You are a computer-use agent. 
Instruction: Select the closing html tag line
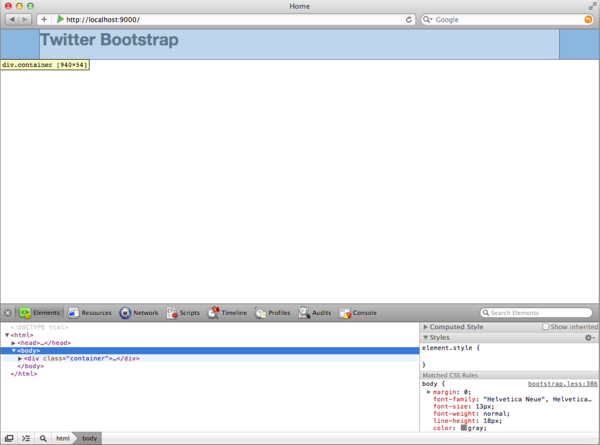click(x=24, y=374)
